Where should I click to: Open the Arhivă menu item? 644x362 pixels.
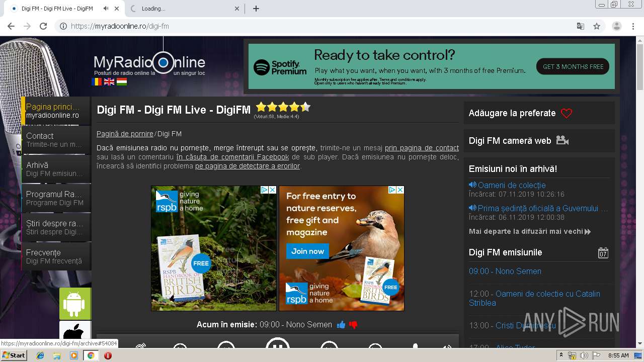[56, 169]
